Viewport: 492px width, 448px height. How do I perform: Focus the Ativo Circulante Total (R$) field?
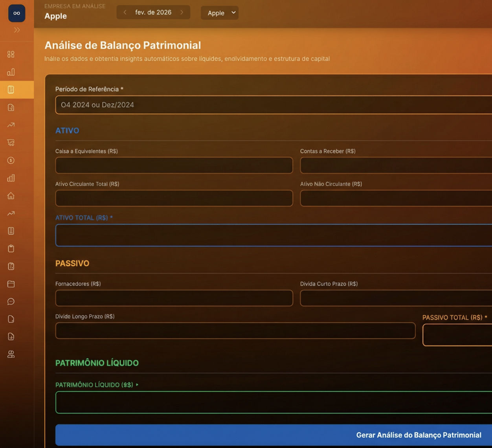(x=174, y=198)
